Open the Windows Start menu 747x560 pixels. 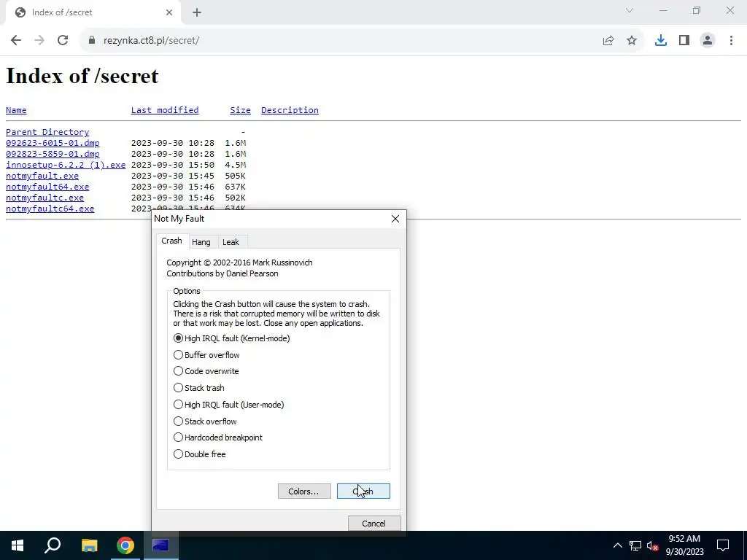18,545
